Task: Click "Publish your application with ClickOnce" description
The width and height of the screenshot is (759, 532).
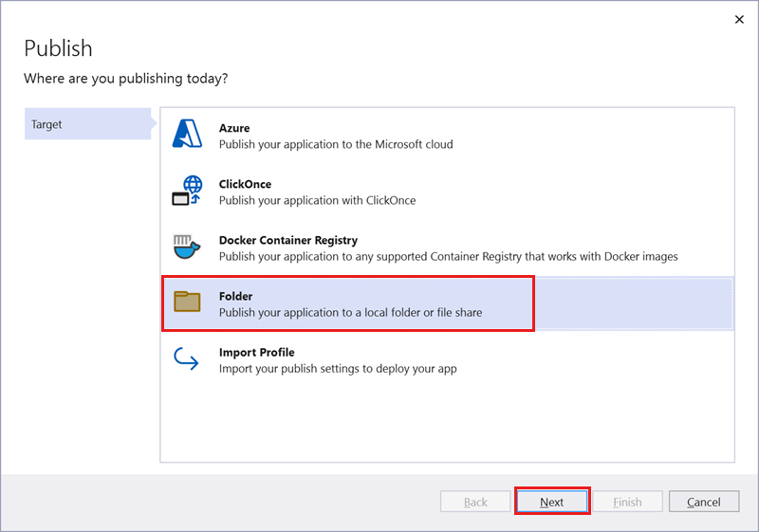Action: (317, 201)
